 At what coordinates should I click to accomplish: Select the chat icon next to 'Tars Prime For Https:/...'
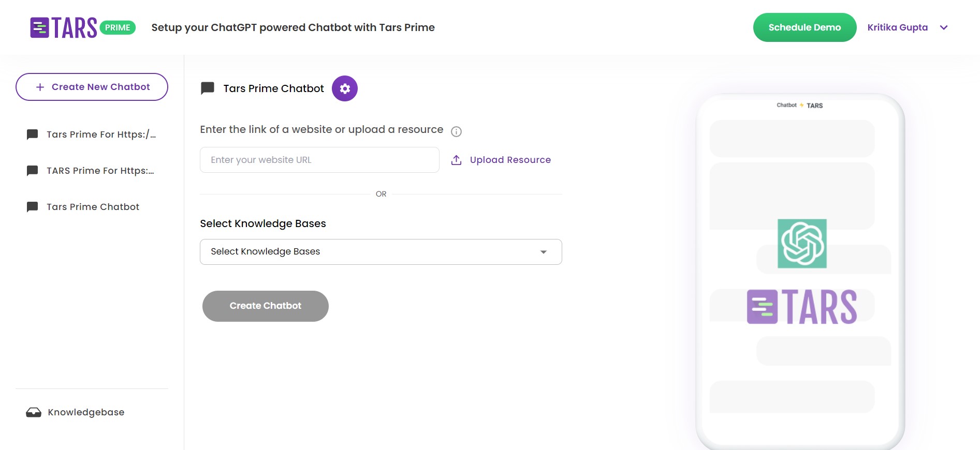[x=32, y=134]
